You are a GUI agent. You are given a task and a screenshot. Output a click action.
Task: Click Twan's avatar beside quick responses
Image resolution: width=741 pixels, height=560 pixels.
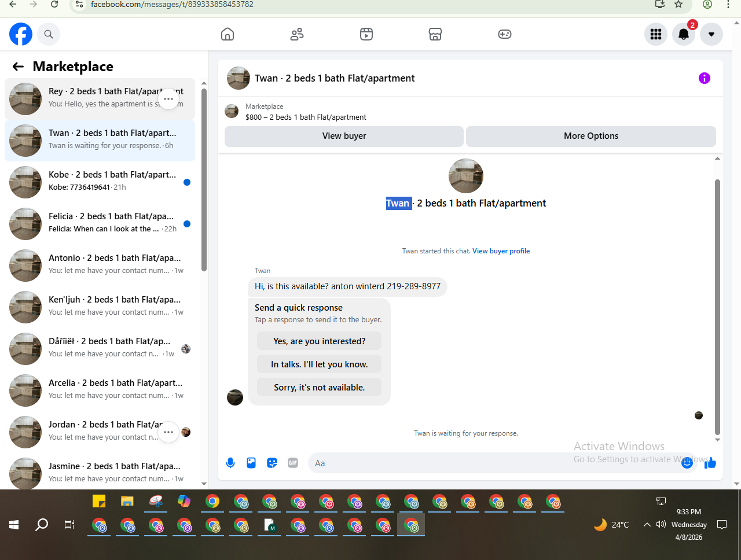point(235,397)
